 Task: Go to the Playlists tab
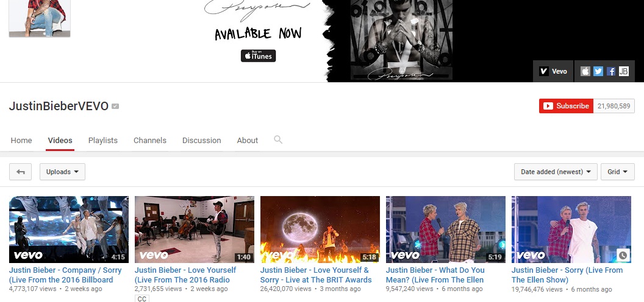(102, 140)
